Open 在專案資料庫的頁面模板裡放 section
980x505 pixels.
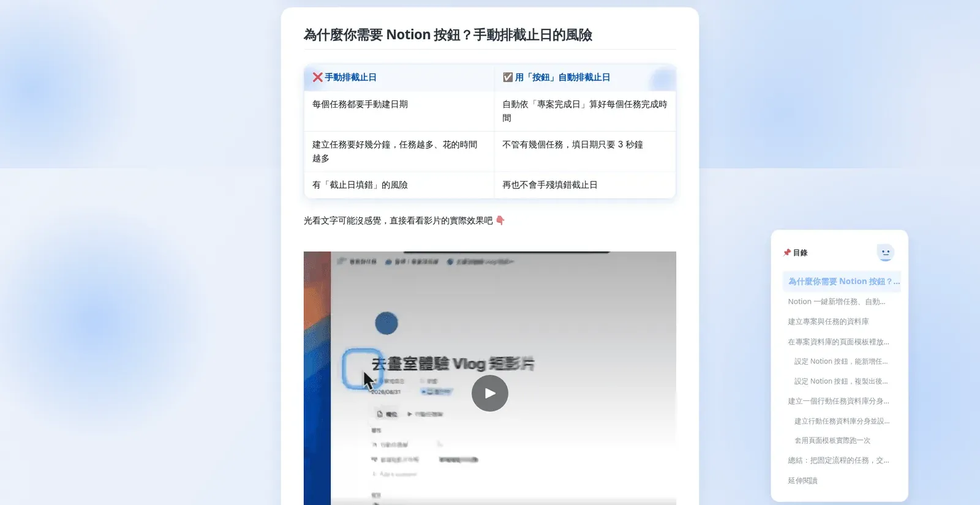[x=838, y=342]
